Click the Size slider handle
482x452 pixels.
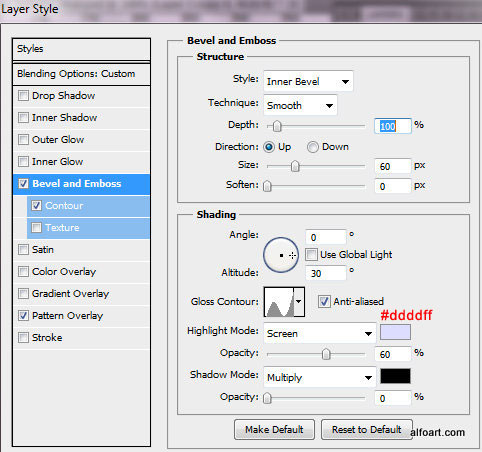[x=295, y=166]
